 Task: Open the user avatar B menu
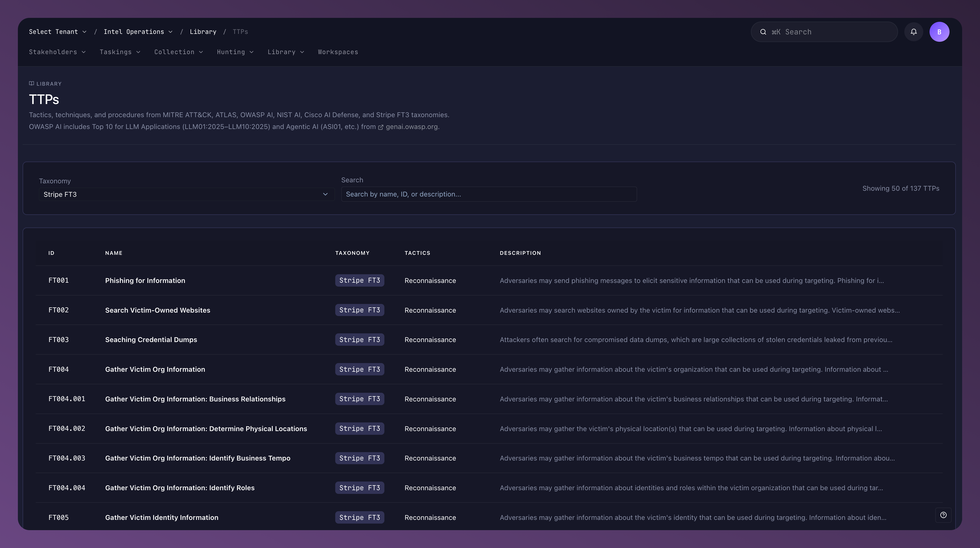[x=939, y=32]
